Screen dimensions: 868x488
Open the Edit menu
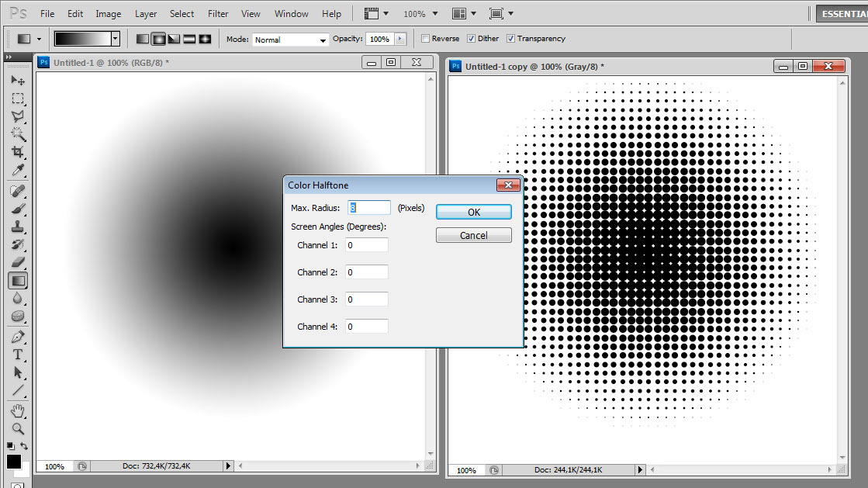point(74,14)
